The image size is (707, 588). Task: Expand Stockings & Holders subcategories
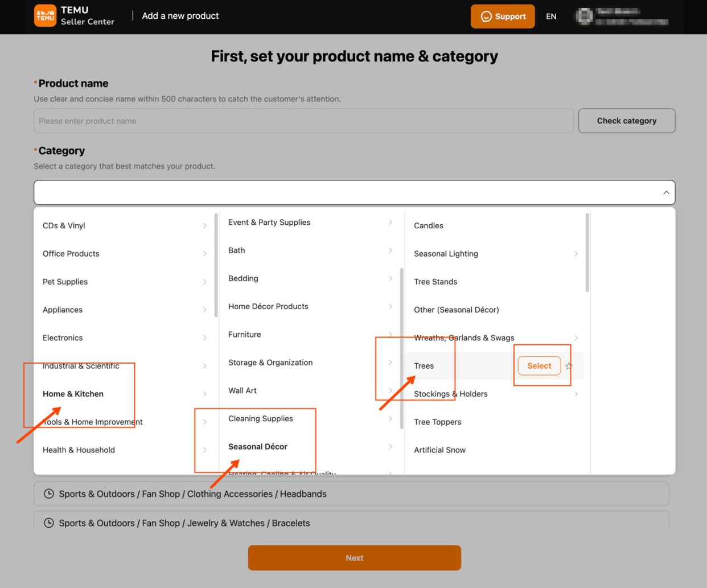click(576, 393)
